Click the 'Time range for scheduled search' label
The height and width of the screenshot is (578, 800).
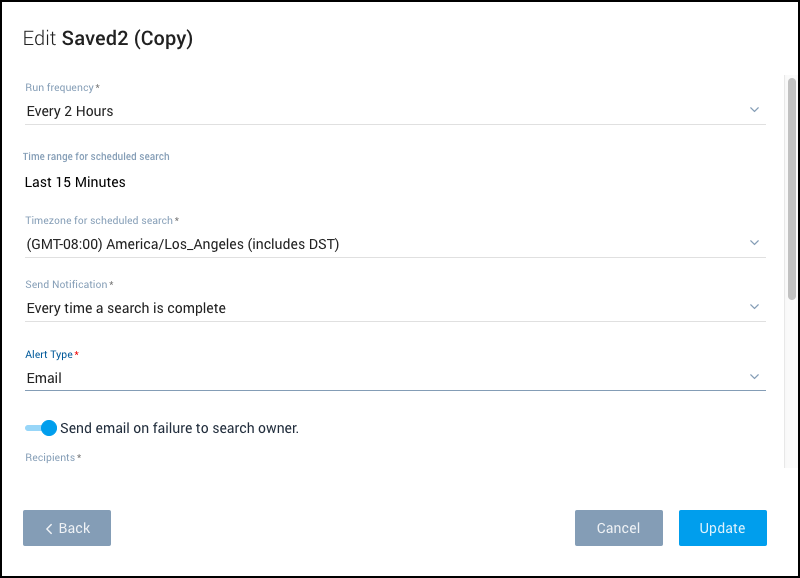tap(96, 157)
